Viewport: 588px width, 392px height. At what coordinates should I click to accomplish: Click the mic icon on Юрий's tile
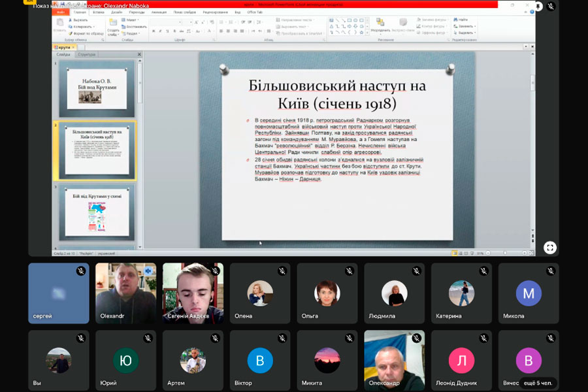(148, 338)
